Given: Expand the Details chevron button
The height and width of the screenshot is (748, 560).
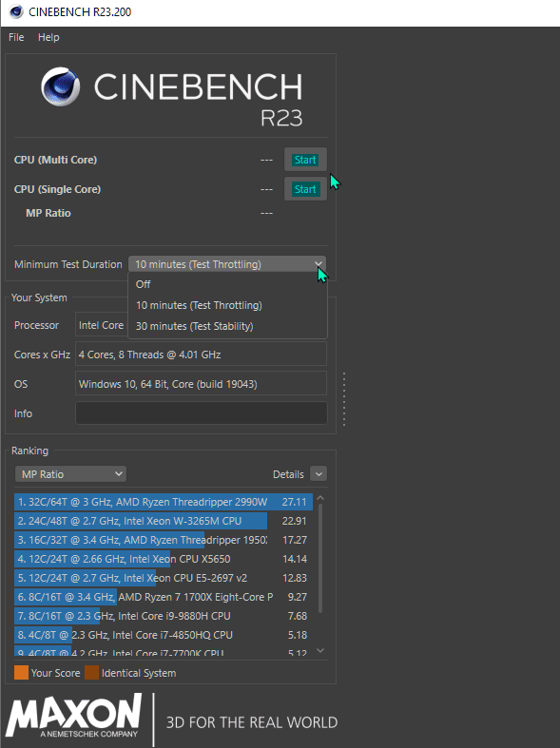Looking at the screenshot, I should click(x=319, y=474).
